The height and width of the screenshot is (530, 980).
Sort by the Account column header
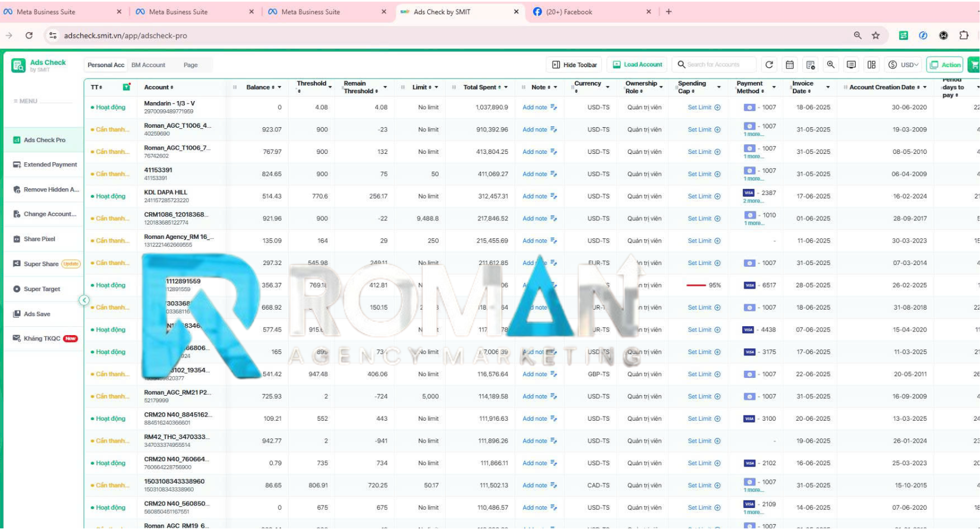click(159, 87)
